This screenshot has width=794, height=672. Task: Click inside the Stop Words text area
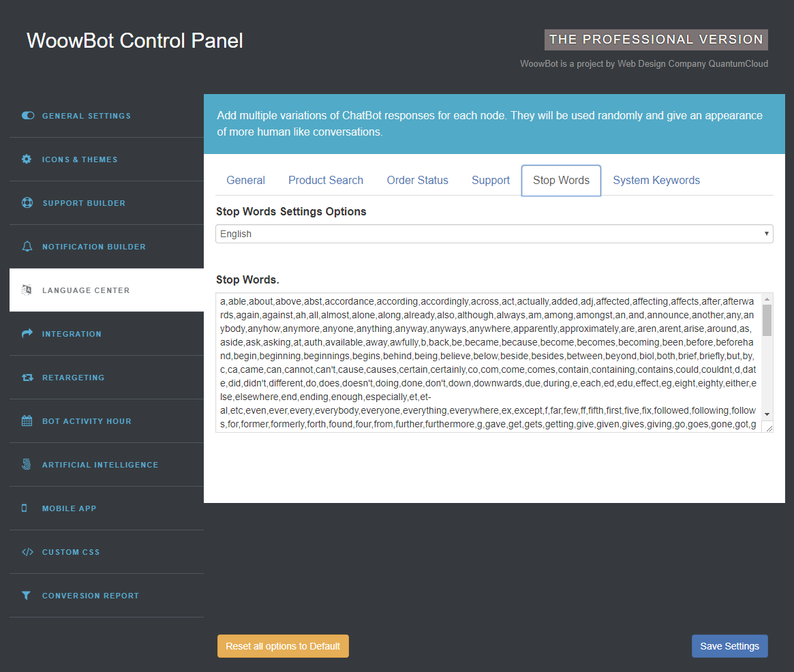(489, 363)
